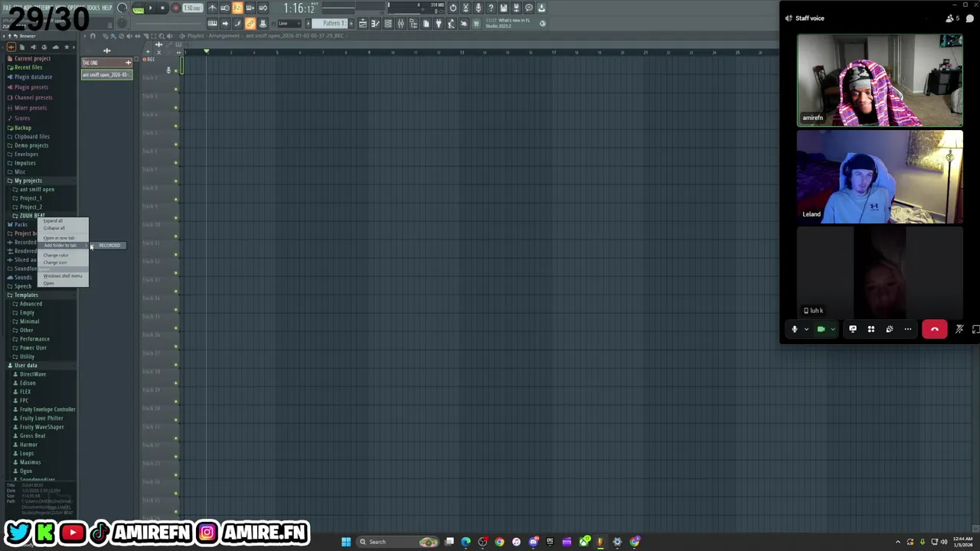This screenshot has height=551, width=980.
Task: Open the Playlist view icon
Action: point(363,24)
